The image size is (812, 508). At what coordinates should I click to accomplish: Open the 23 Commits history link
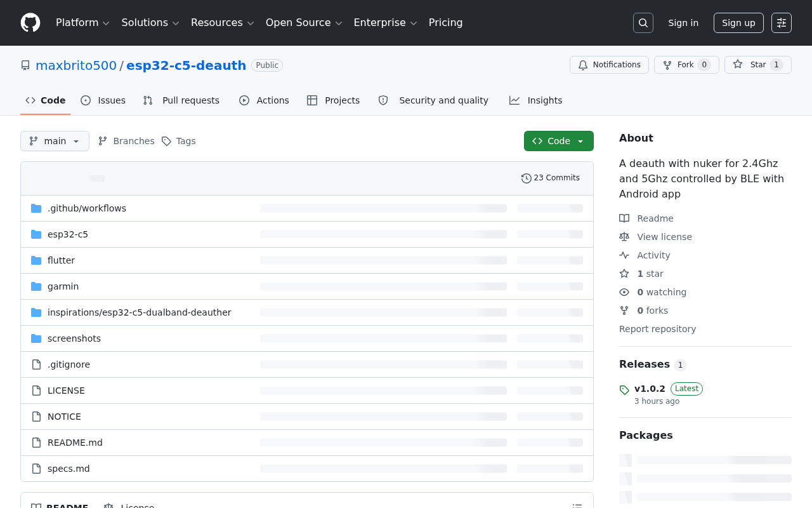pyautogui.click(x=551, y=178)
